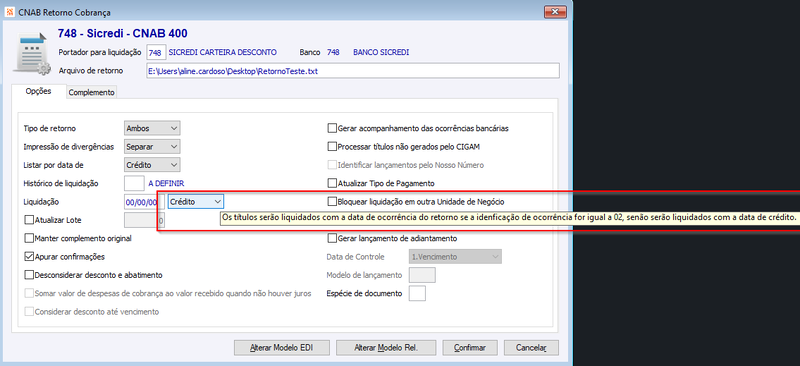Click the Espécie de documento field
800x366 pixels.
pos(417,294)
